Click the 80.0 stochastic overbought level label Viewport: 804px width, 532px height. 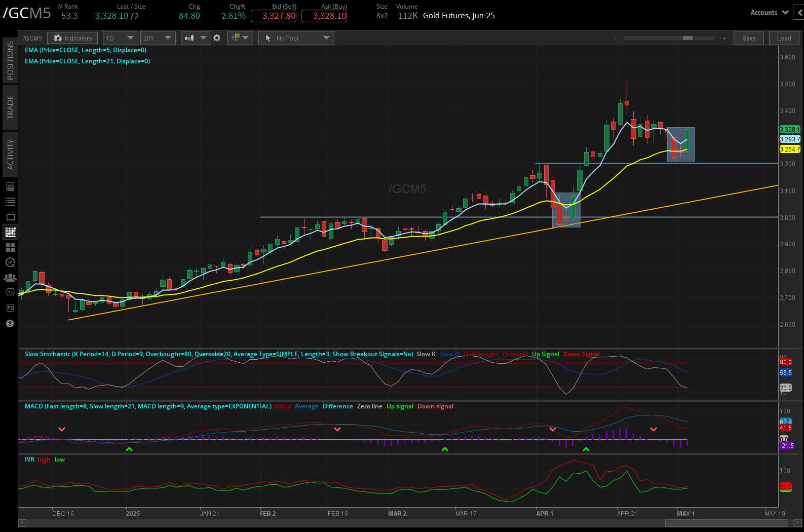tap(786, 362)
